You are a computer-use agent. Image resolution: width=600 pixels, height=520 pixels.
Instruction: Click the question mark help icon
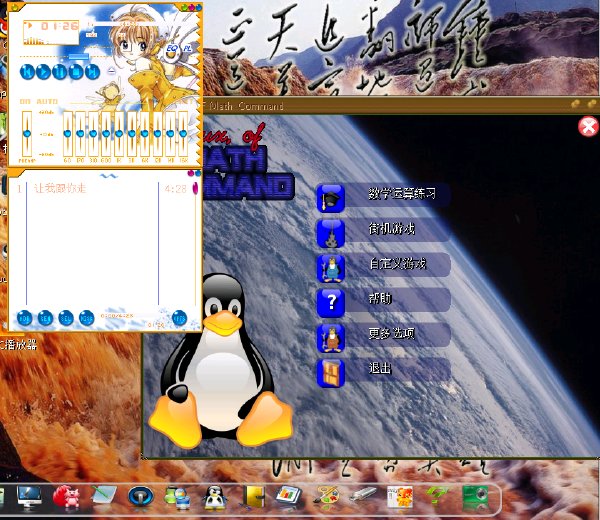click(x=331, y=303)
